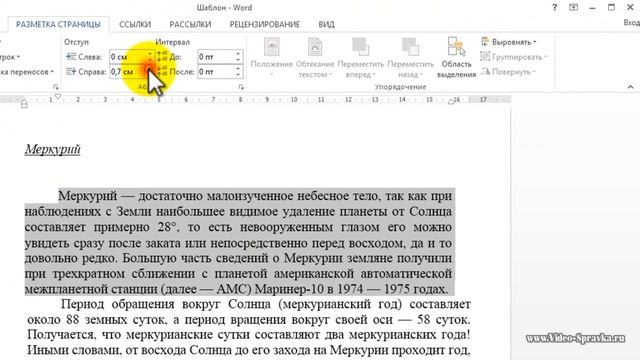The image size is (640, 360).
Task: Open Word Help question mark
Action: (554, 7)
